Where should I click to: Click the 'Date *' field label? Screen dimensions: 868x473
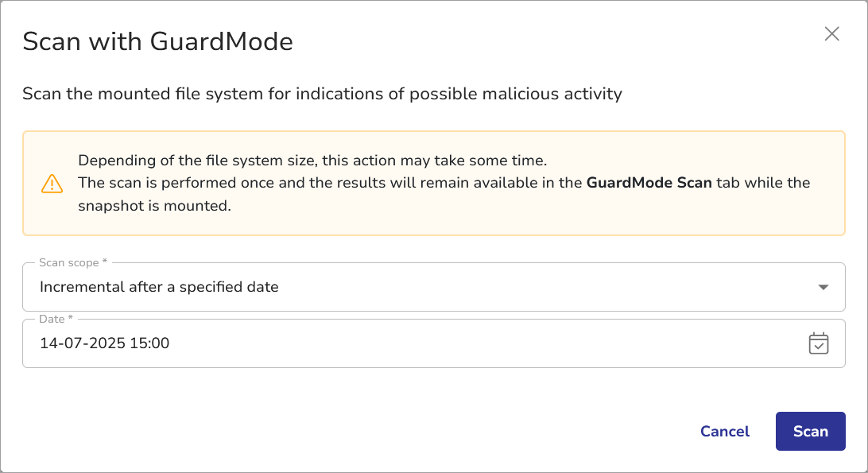point(56,319)
